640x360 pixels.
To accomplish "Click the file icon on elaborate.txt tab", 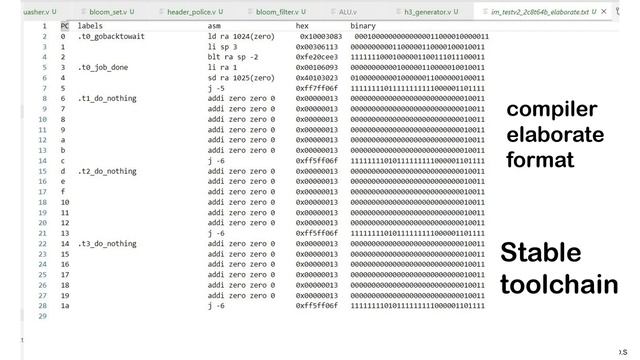I will 485,12.
